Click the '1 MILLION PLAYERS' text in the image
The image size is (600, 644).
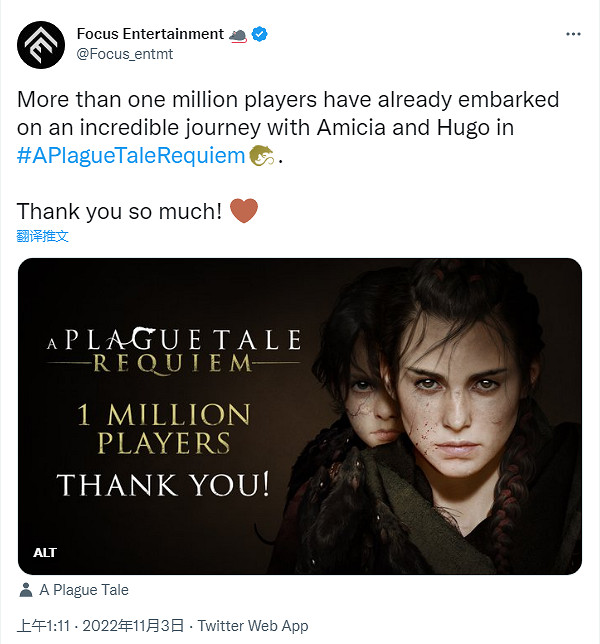tap(164, 428)
